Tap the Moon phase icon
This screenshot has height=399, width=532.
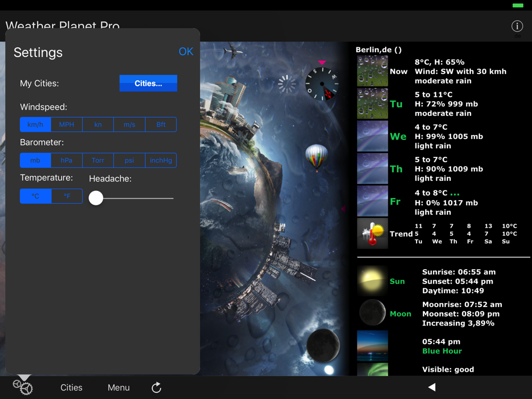372,312
